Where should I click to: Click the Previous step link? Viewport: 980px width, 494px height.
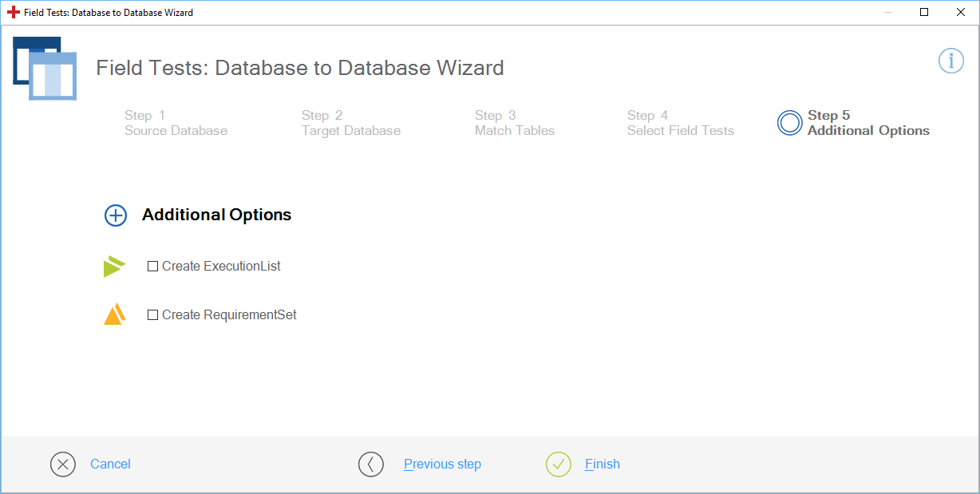tap(442, 464)
